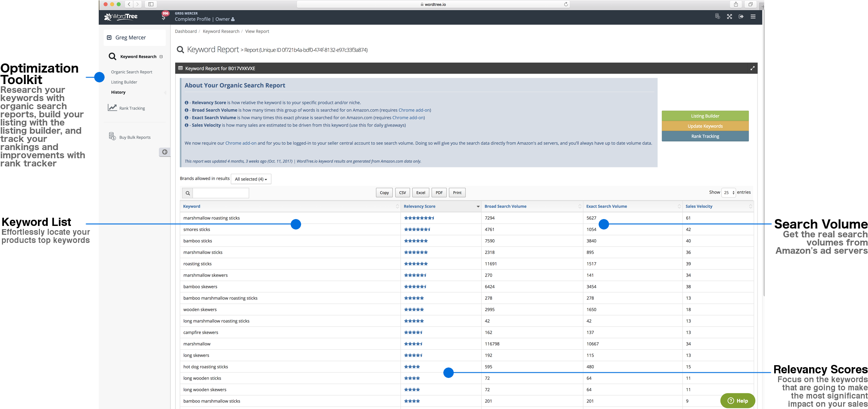Collapse the sidebar using the back-arrow circle icon
The height and width of the screenshot is (409, 868).
[165, 152]
